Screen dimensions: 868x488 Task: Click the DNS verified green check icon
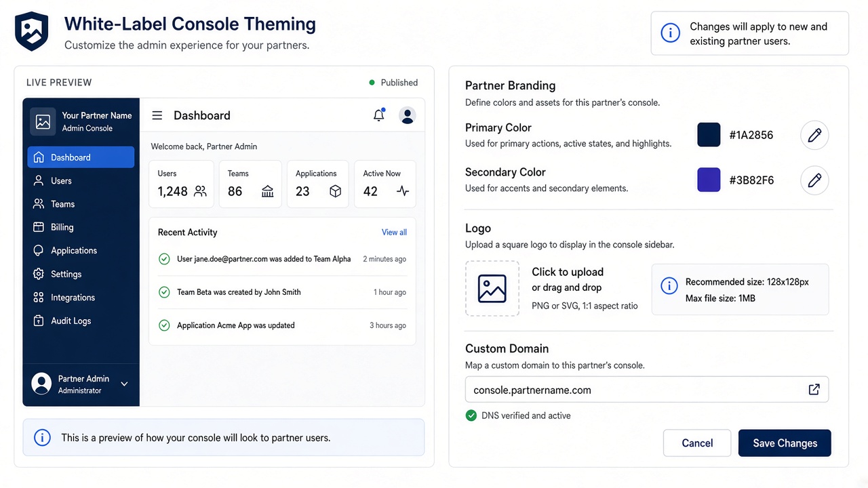(471, 415)
